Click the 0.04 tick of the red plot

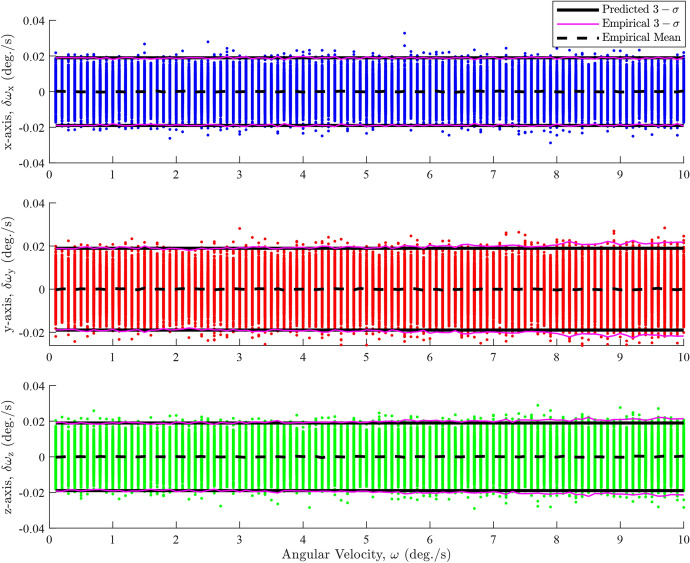tap(34, 203)
